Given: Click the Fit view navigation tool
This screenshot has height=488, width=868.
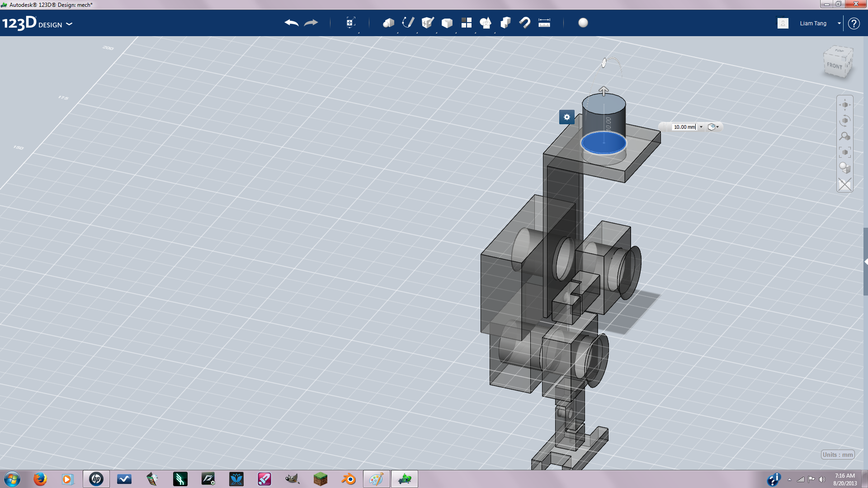Looking at the screenshot, I should point(844,152).
